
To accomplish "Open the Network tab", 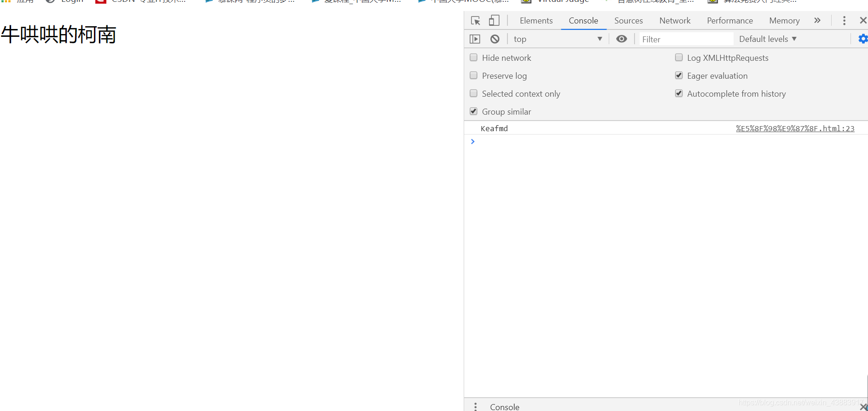I will pyautogui.click(x=675, y=21).
